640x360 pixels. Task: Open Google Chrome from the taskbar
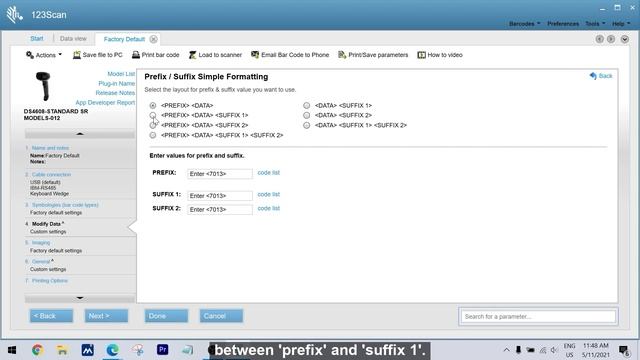click(38, 350)
